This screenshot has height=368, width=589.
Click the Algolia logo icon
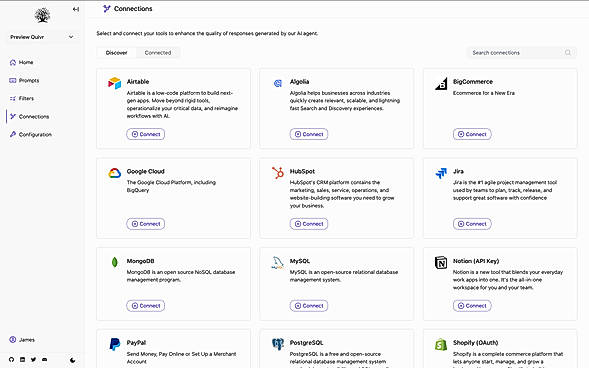click(x=278, y=83)
